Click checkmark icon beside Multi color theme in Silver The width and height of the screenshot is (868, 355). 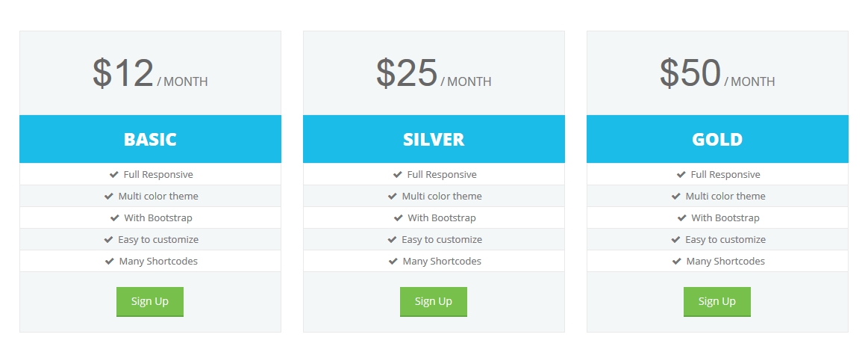[x=393, y=196]
